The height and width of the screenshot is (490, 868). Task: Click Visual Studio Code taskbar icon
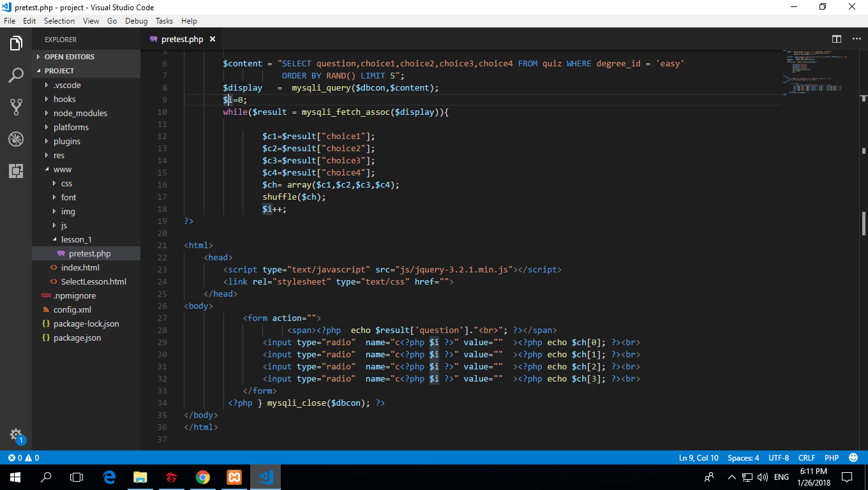pyautogui.click(x=266, y=477)
